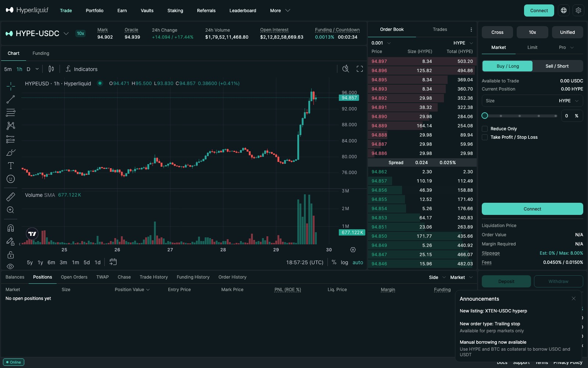Screen dimensions: 588x368
Task: Switch to the Trades tab
Action: 440,29
